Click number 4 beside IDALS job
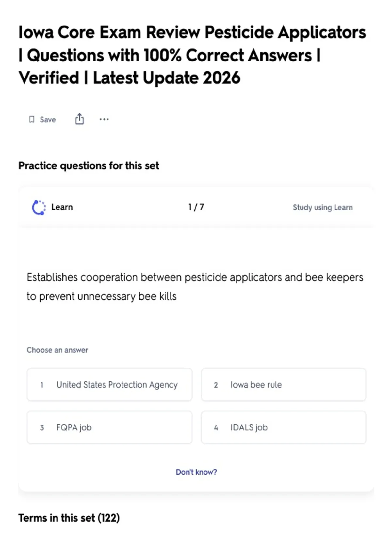Screen dimensions: 392x556 pyautogui.click(x=216, y=428)
